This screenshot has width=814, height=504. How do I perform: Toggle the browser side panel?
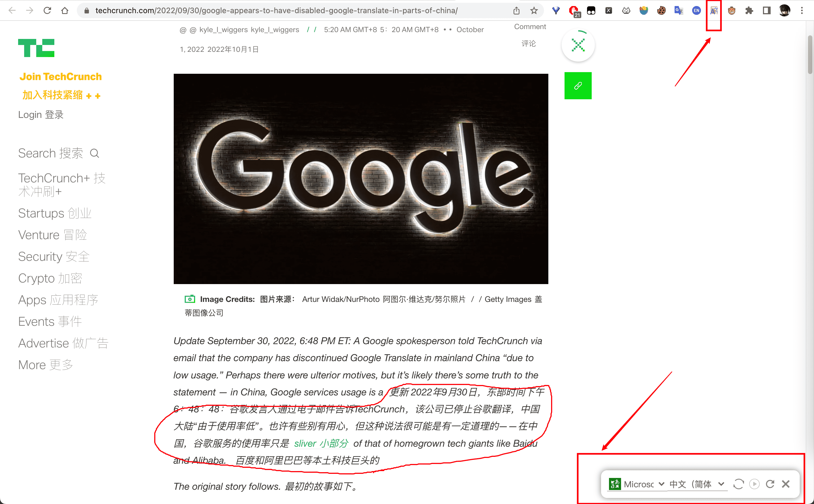click(x=767, y=10)
